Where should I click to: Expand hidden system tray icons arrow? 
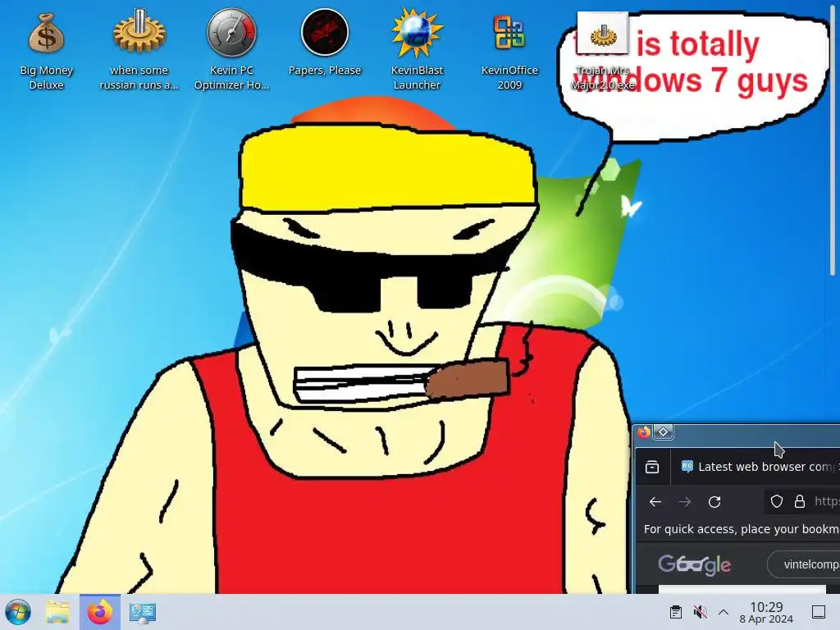point(724,612)
